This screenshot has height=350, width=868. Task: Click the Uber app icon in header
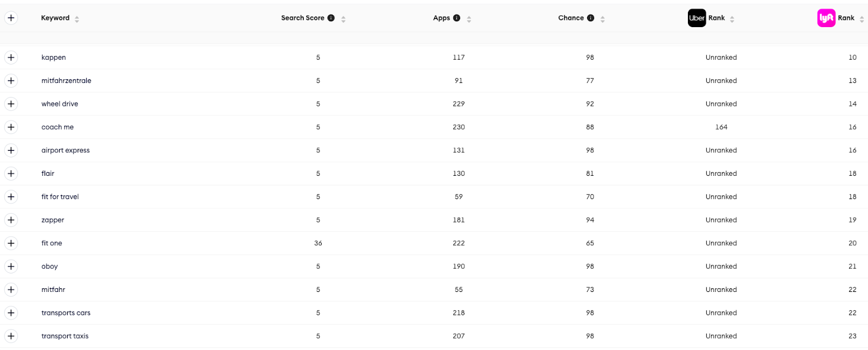pyautogui.click(x=697, y=18)
